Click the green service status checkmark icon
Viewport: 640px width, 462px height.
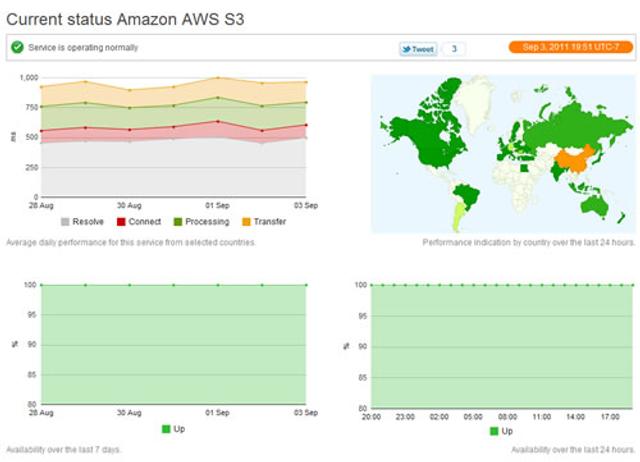coord(17,47)
